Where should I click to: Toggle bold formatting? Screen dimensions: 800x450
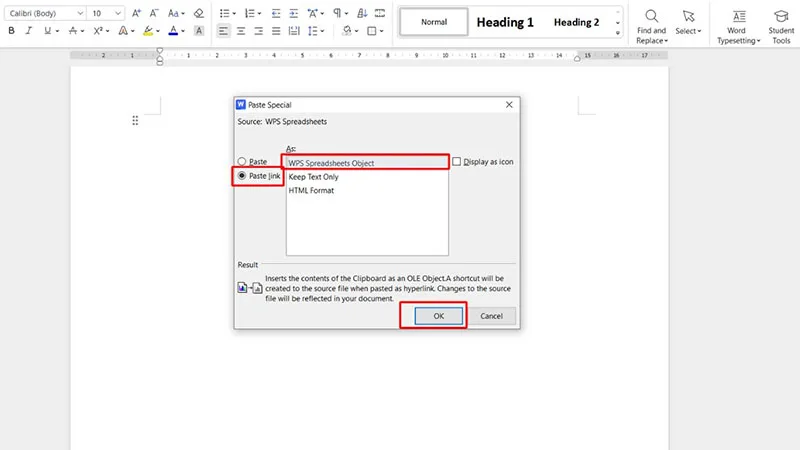pos(11,31)
